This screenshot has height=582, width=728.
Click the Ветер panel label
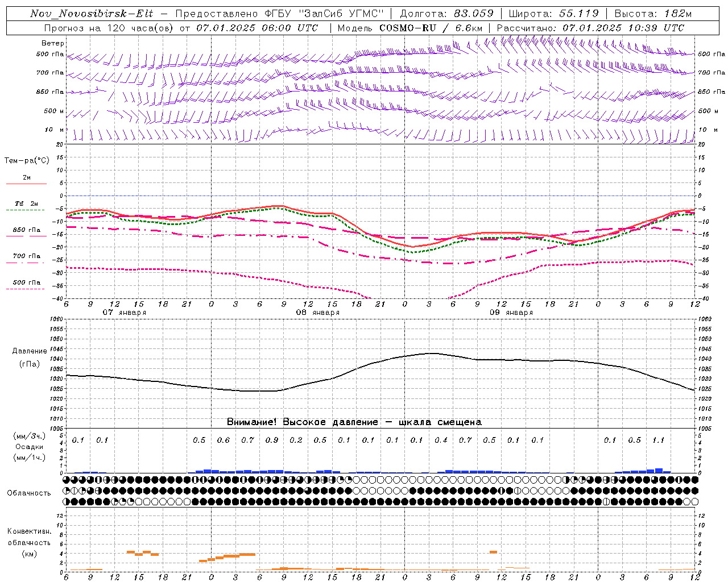[53, 43]
